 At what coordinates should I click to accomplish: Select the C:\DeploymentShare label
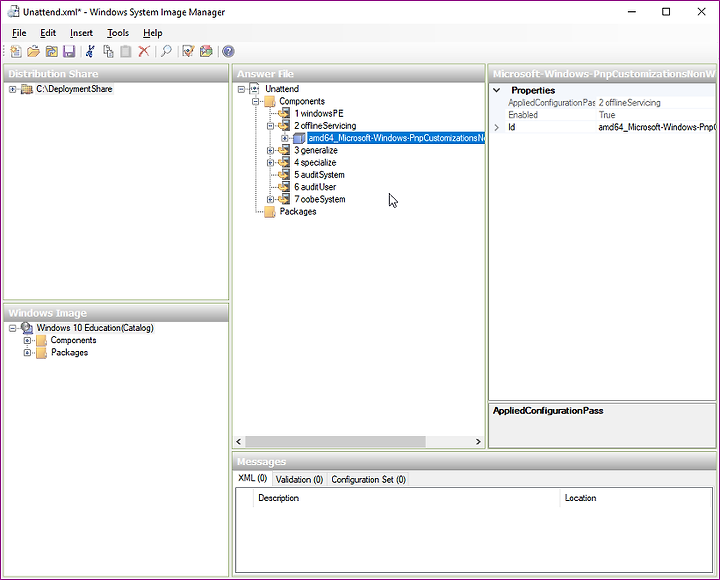tap(74, 89)
